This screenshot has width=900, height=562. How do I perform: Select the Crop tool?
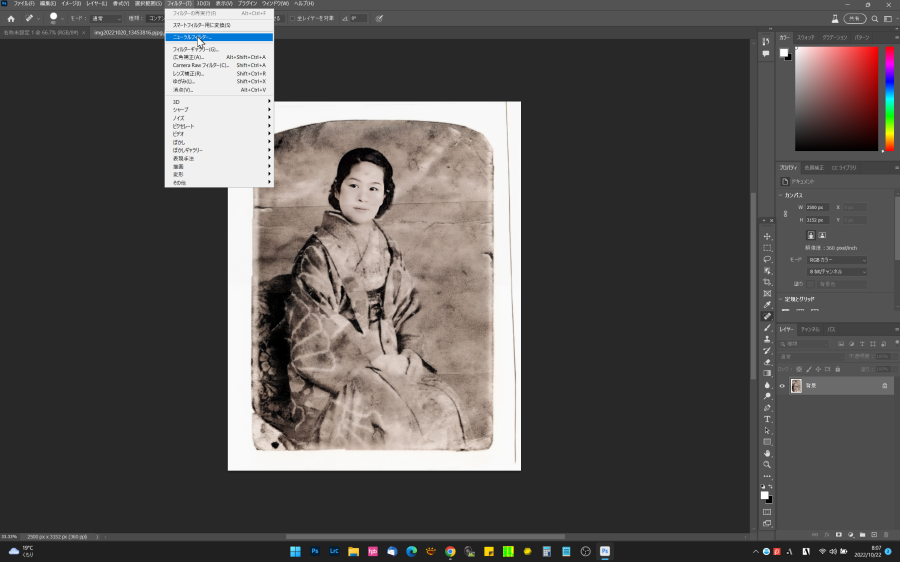[x=767, y=282]
